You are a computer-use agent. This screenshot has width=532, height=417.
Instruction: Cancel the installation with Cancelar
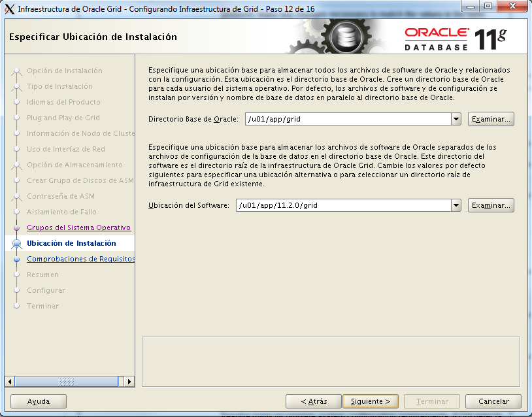click(x=493, y=401)
